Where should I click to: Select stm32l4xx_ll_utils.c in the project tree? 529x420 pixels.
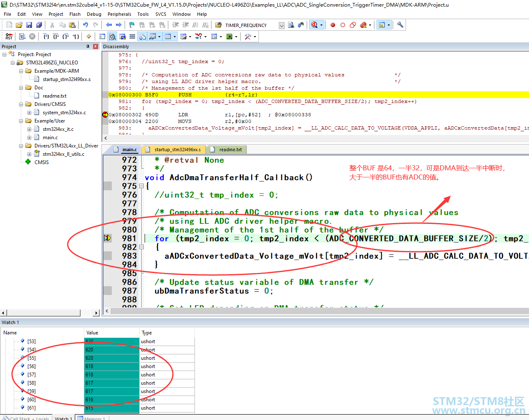click(64, 154)
